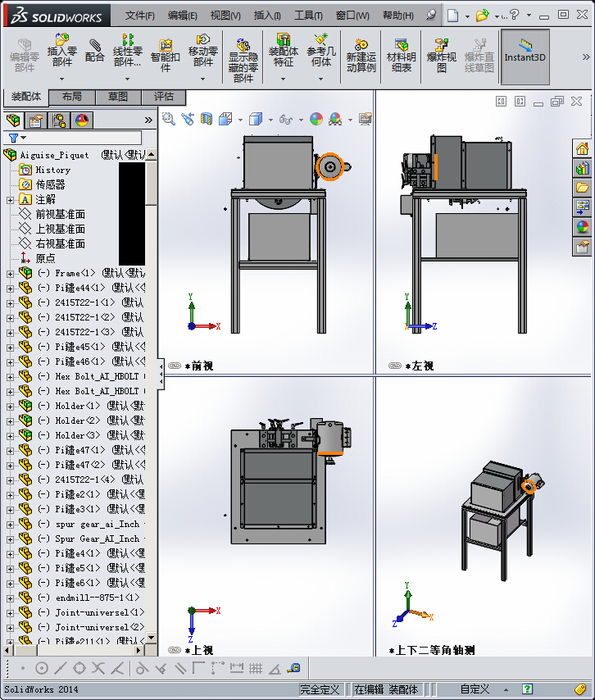Click link-views icon beside *前视 label
Screen dimensions: 595x700
coord(174,366)
